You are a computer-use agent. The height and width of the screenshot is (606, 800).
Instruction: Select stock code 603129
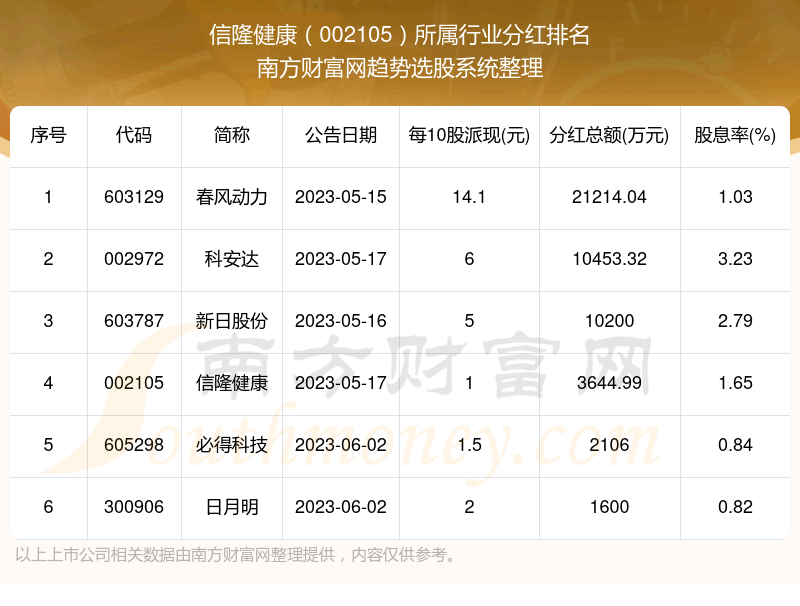[x=134, y=197]
